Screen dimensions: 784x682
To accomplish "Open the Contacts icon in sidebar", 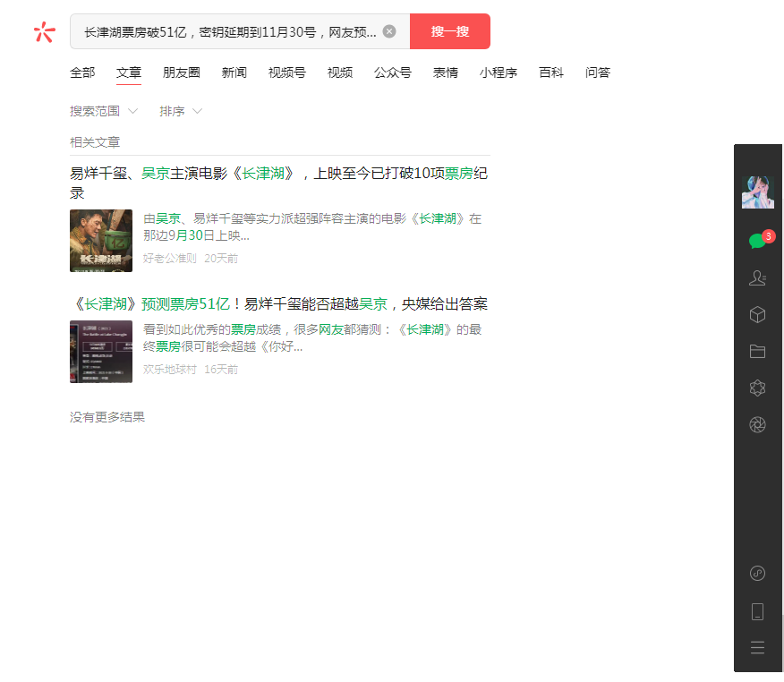I will (x=757, y=277).
